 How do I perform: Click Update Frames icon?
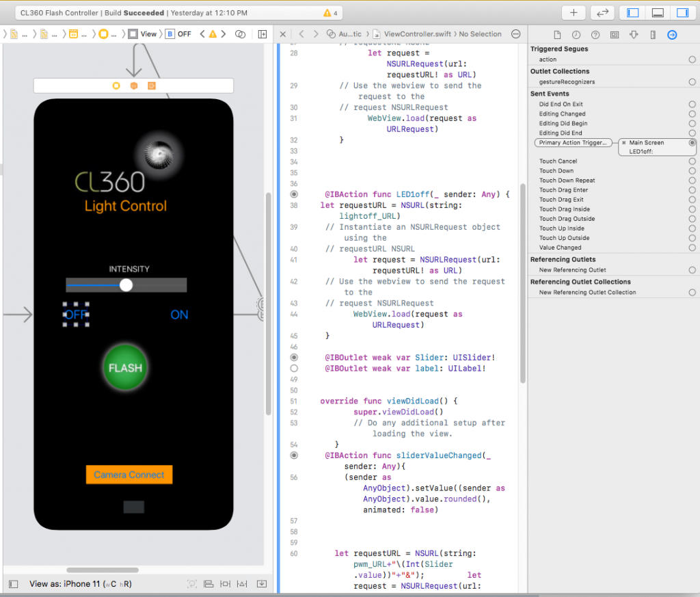[x=192, y=584]
